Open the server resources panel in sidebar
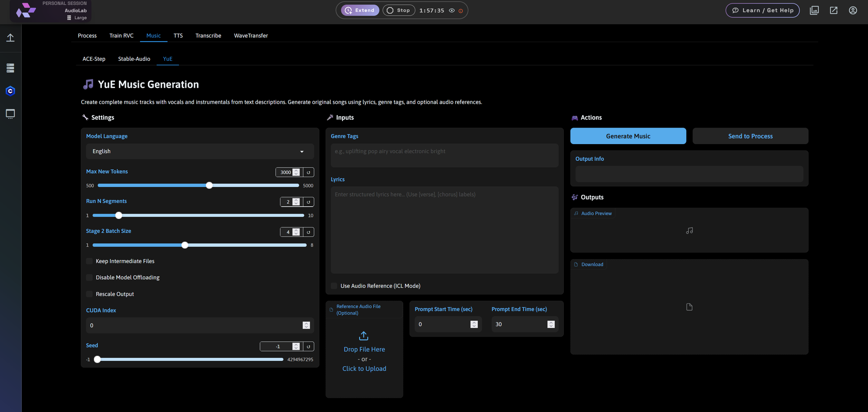 coord(10,68)
